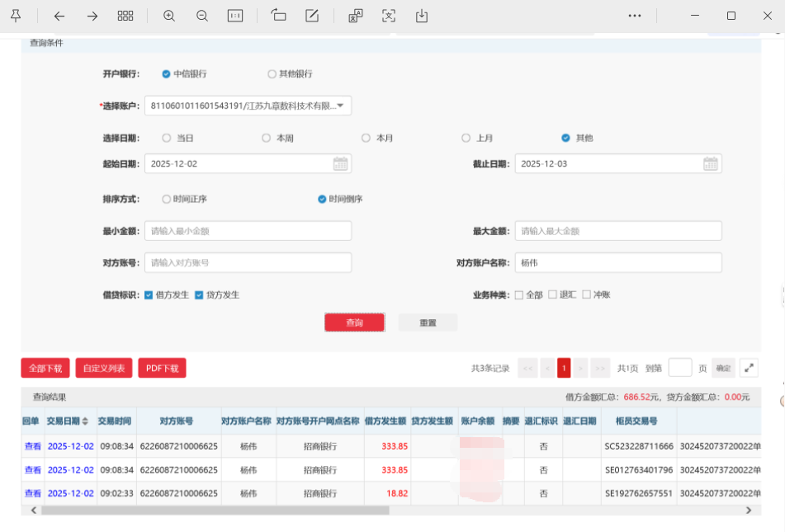Image resolution: width=785 pixels, height=532 pixels.
Task: Show image at actual 1:1 size
Action: click(235, 16)
